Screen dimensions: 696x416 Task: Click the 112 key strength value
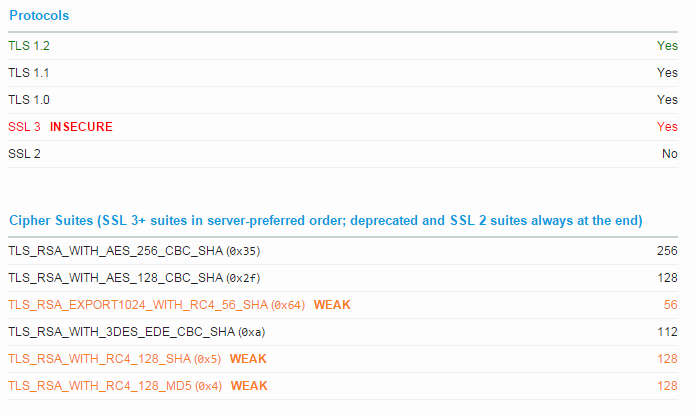(667, 331)
